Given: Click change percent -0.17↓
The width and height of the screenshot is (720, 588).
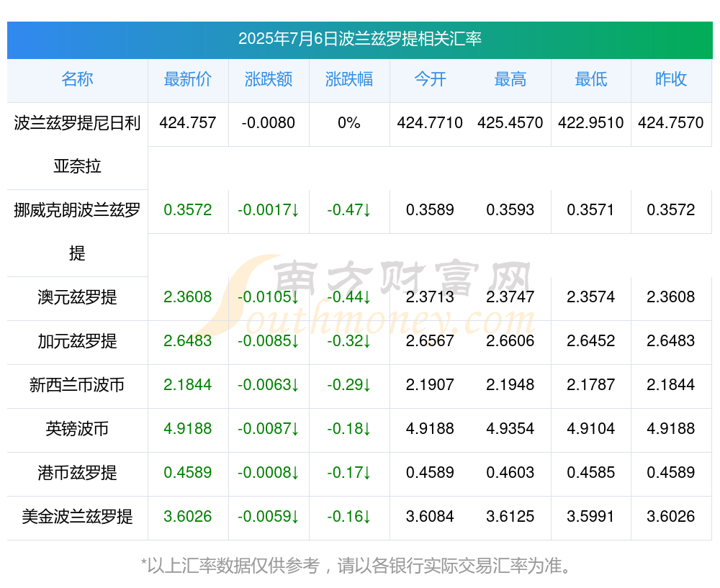Looking at the screenshot, I should [349, 472].
